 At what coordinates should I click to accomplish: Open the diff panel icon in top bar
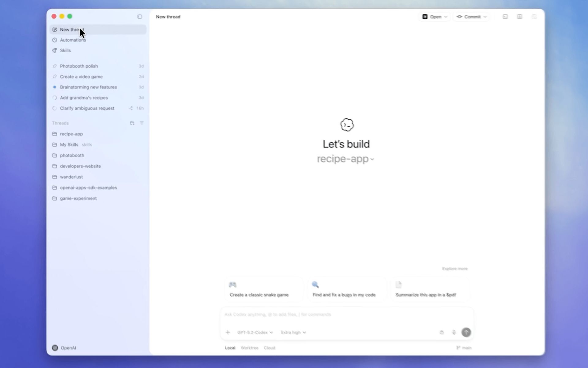(520, 17)
